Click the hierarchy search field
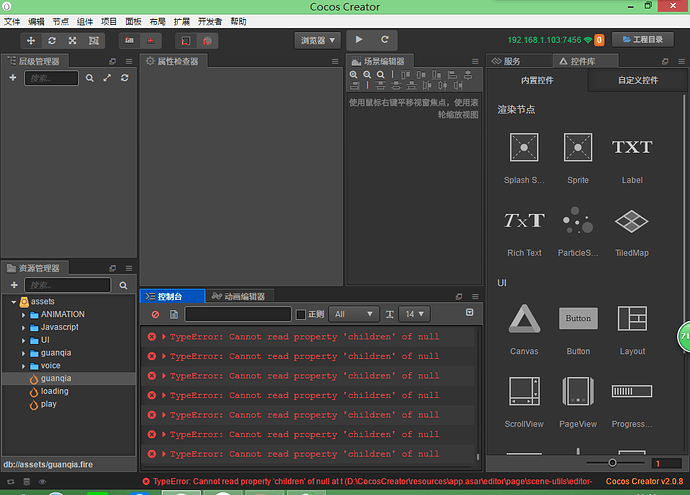 (x=51, y=78)
